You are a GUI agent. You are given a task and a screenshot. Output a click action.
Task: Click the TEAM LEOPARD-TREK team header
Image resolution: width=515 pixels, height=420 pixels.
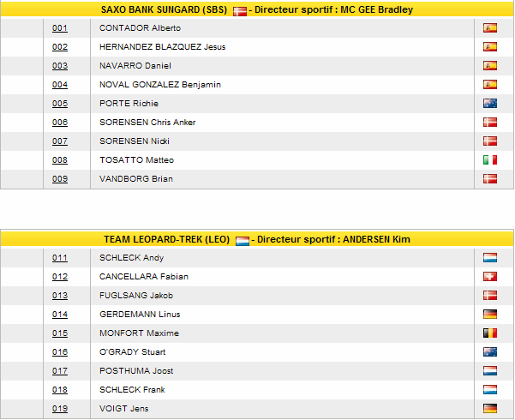pos(166,240)
